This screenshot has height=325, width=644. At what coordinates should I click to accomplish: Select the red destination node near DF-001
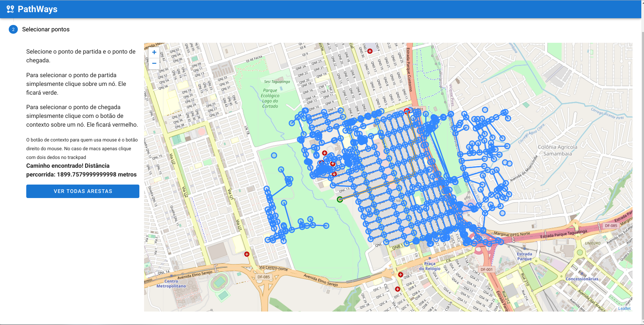point(407,111)
